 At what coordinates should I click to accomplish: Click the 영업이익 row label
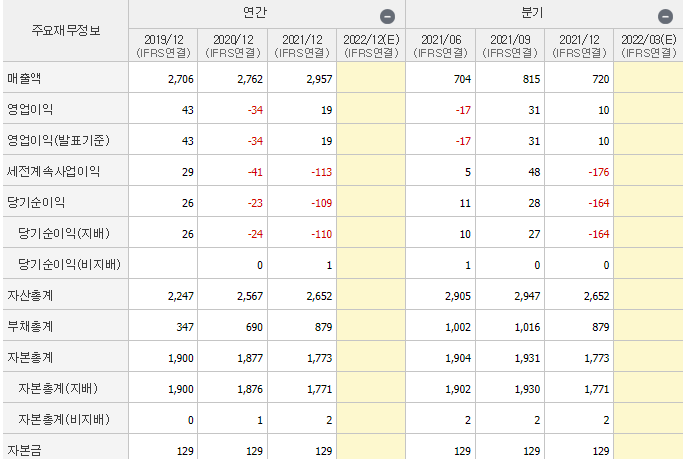[x=30, y=109]
